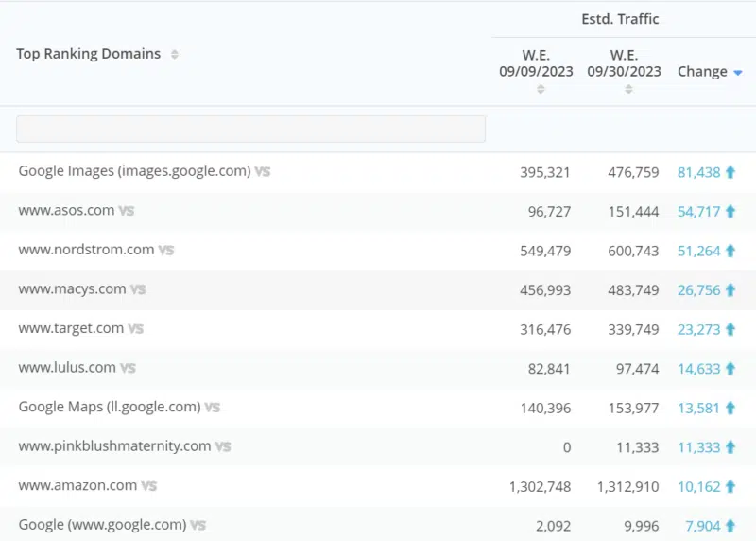Click the up arrow next to 51,264
This screenshot has width=756, height=541.
tap(730, 251)
